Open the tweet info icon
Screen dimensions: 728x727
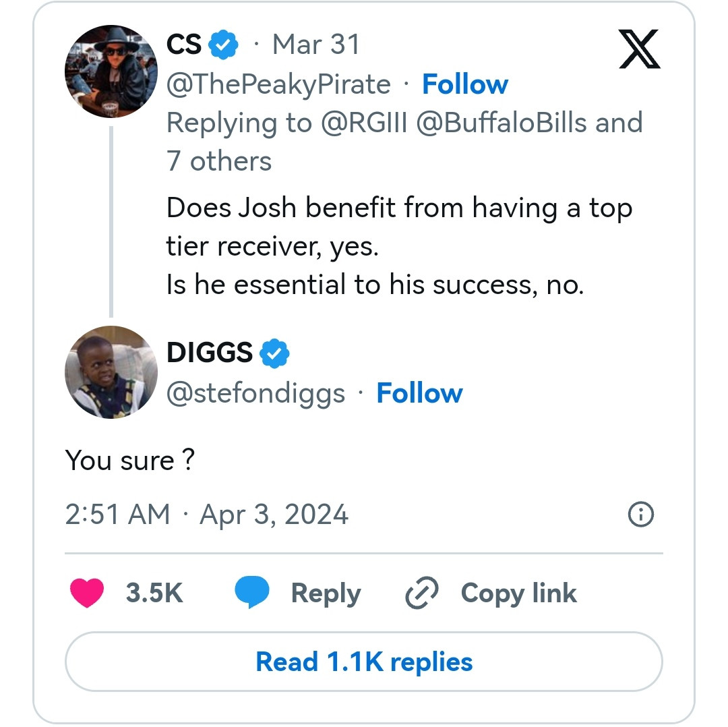click(x=640, y=515)
